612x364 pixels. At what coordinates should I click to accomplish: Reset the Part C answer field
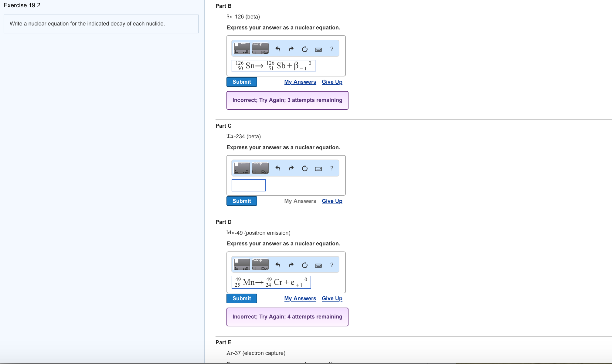pos(305,168)
